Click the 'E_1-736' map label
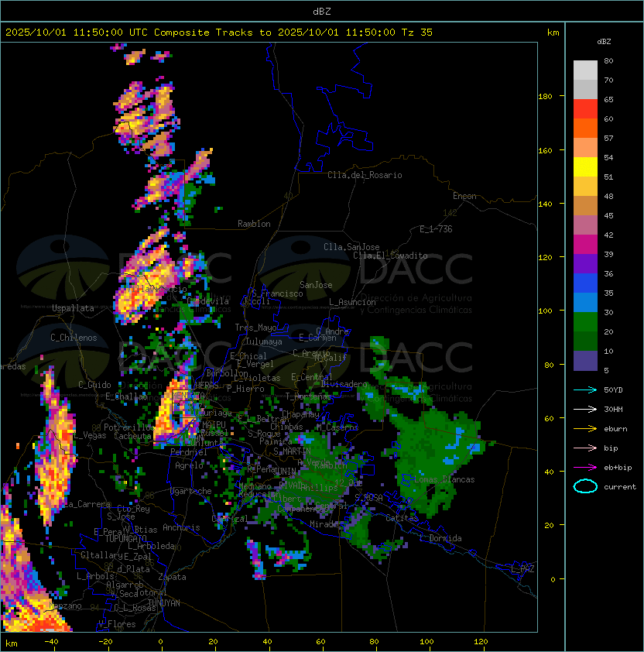 click(x=436, y=229)
